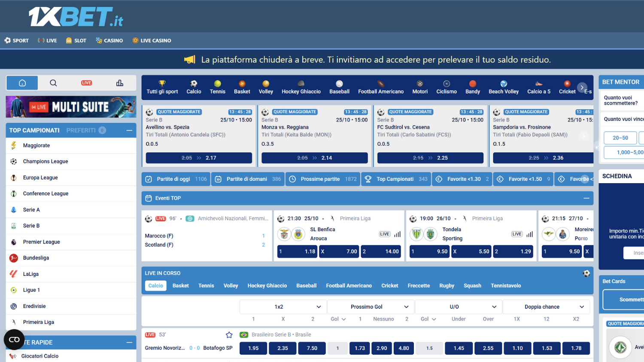Select the home icon in the left sidebar
The image size is (644, 362).
pos(22,82)
